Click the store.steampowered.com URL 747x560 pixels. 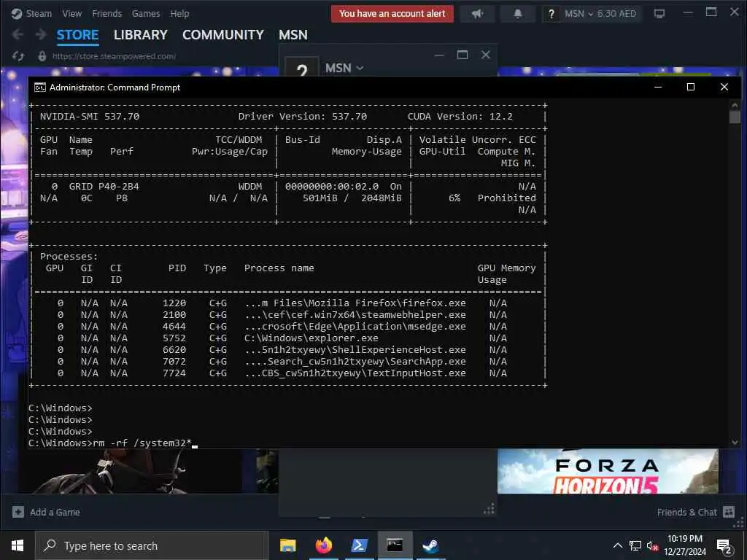pyautogui.click(x=115, y=56)
